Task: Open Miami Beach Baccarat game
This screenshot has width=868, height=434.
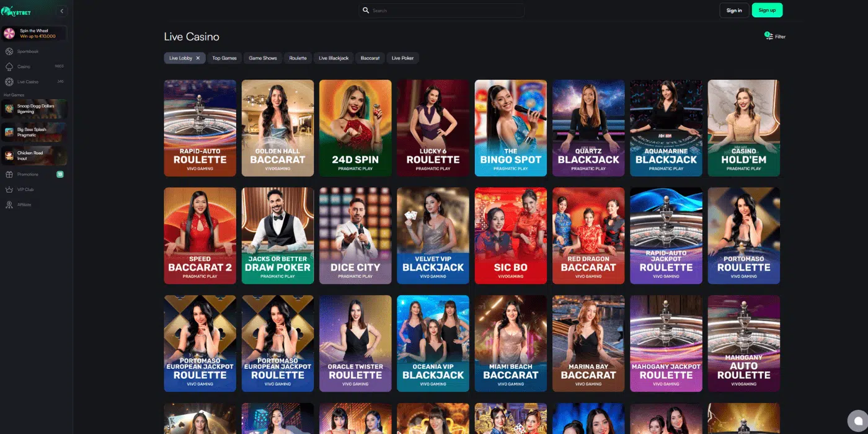Action: 511,343
